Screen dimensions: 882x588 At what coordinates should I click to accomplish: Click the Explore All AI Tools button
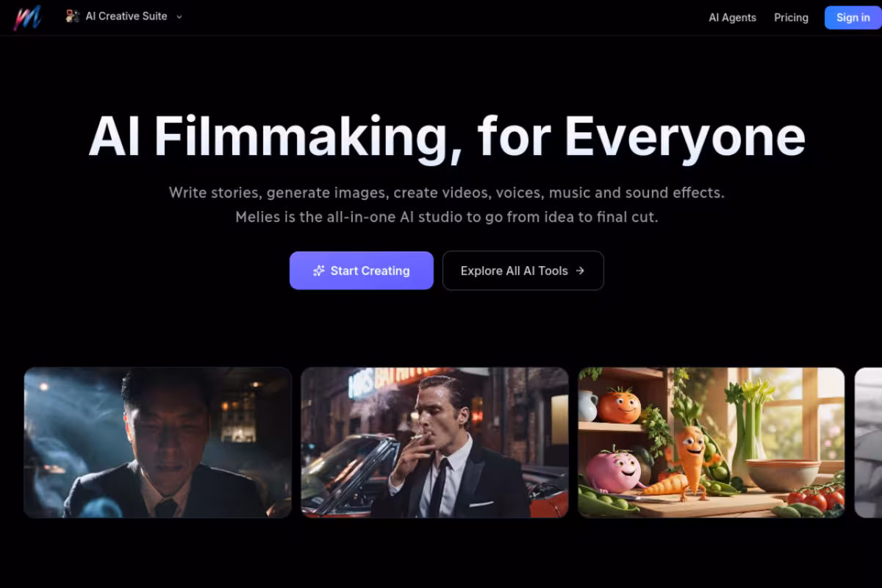pyautogui.click(x=523, y=270)
